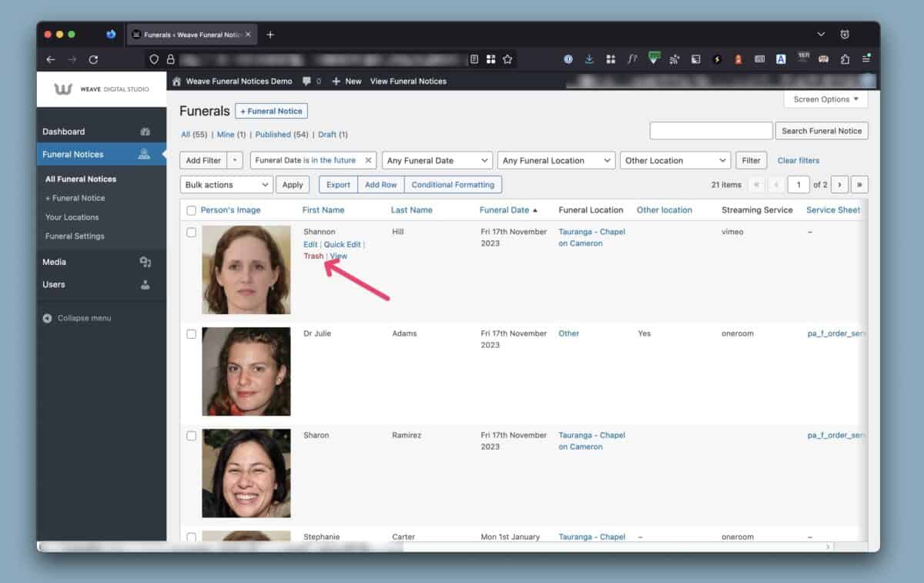Click the Trash link under Shannon
The width and height of the screenshot is (924, 583).
pos(313,256)
